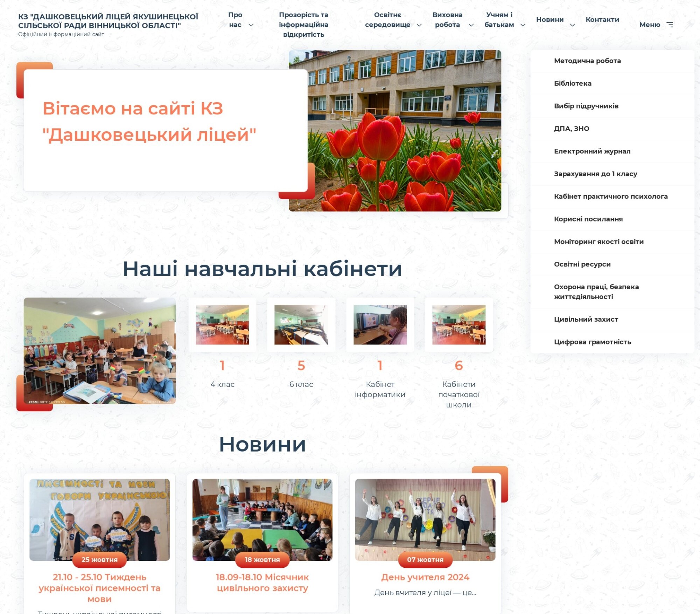
Task: Open Кабінет інформатики thumbnail image
Action: click(380, 325)
